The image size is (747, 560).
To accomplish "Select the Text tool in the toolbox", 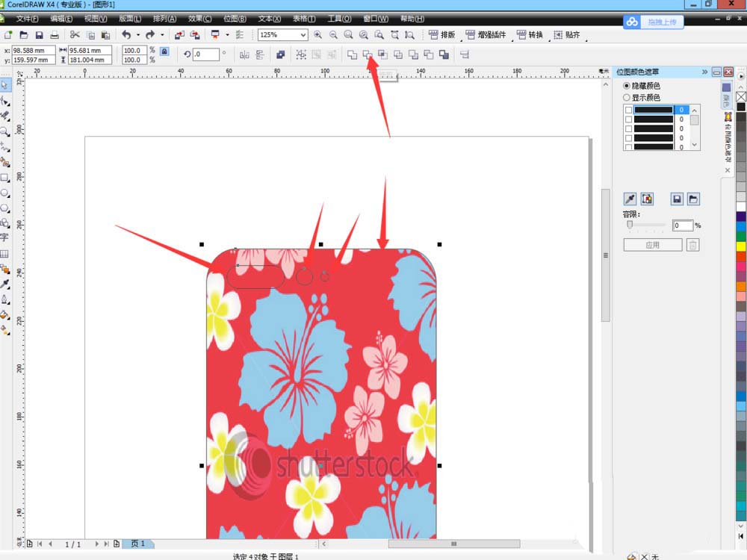I will click(4, 237).
